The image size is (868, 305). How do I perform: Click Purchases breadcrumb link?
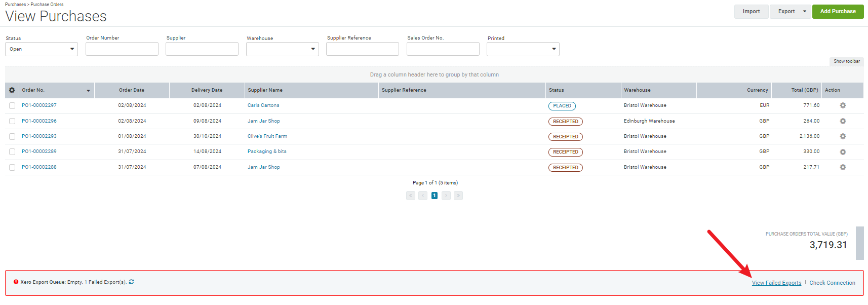click(15, 5)
